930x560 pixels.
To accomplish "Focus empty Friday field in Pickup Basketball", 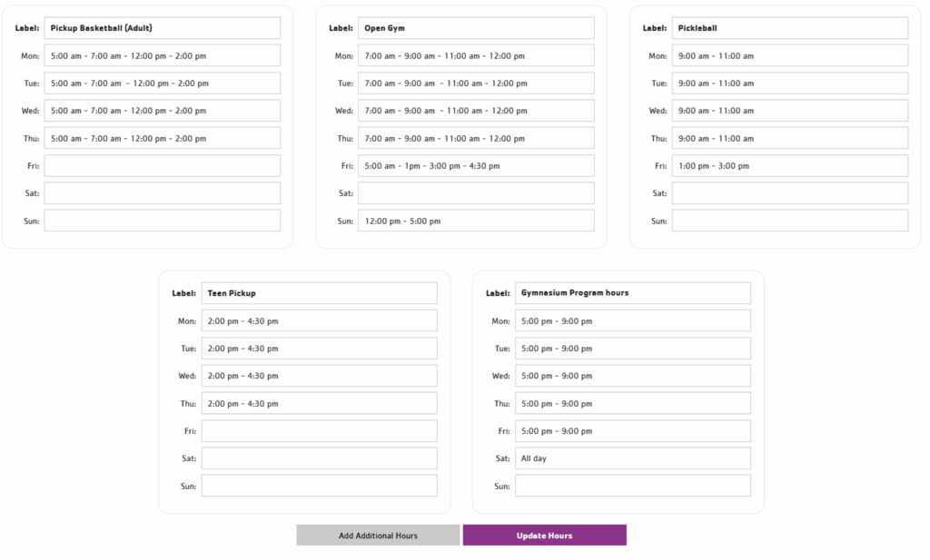I will coord(163,166).
